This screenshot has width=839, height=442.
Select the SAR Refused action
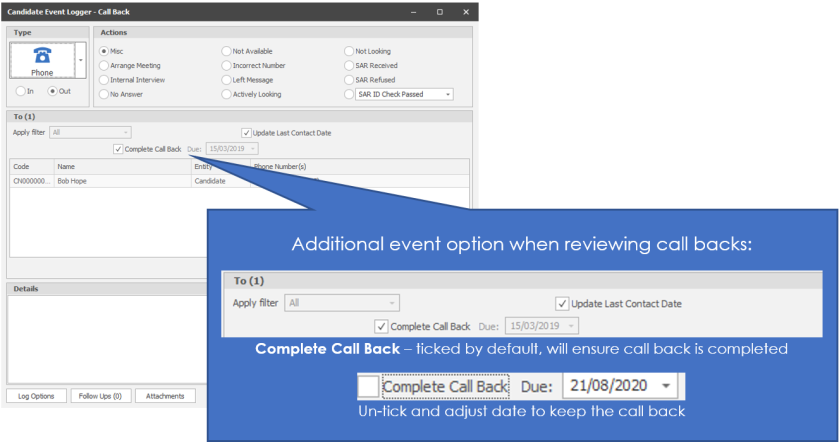pyautogui.click(x=348, y=79)
